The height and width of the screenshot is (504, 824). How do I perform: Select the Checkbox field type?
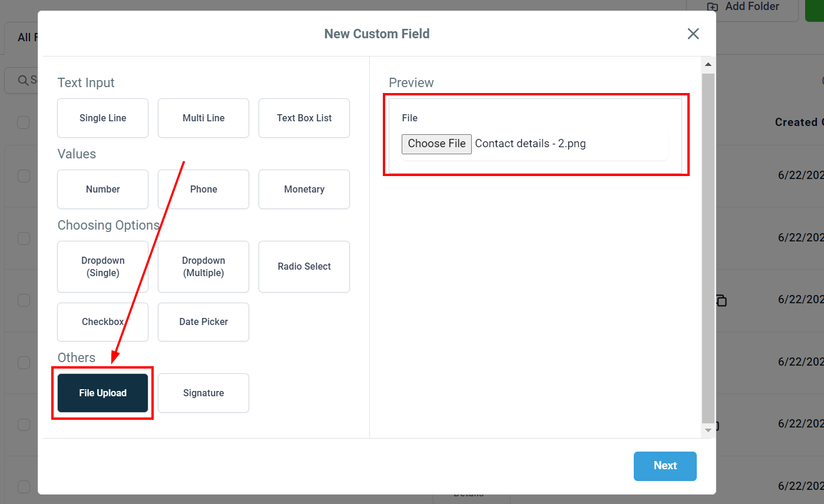pyautogui.click(x=102, y=322)
